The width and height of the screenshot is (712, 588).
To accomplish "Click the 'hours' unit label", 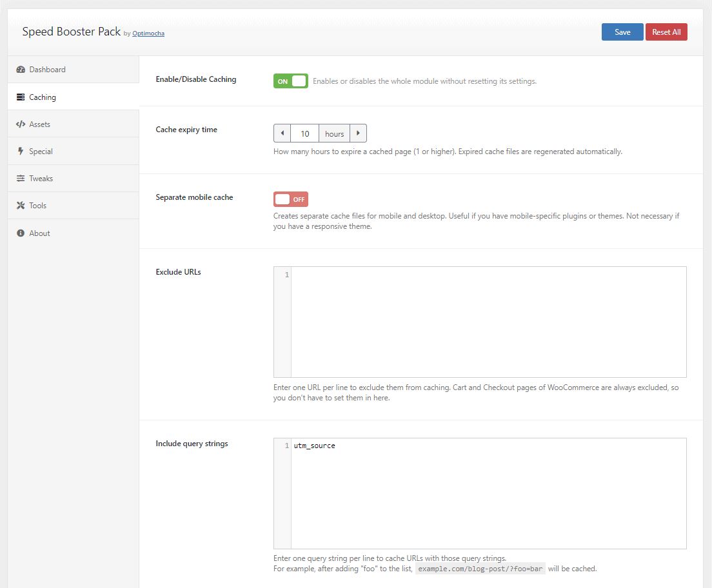I will [x=334, y=133].
